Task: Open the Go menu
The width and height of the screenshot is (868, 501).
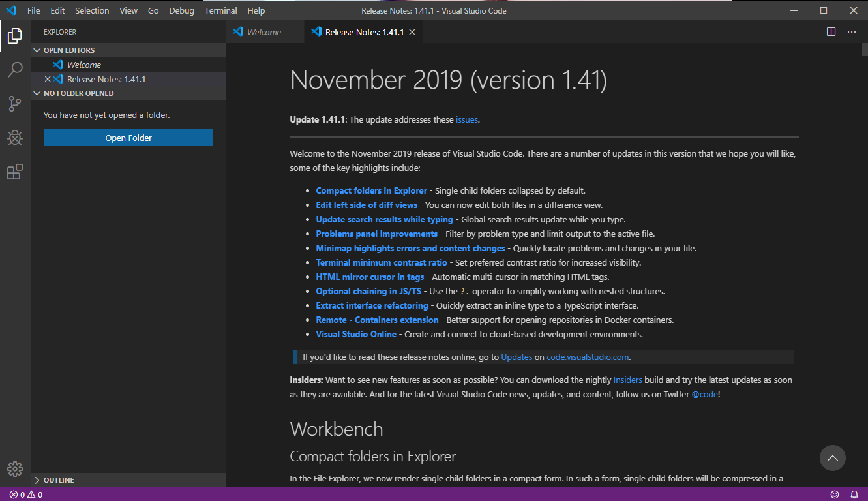Action: click(x=153, y=10)
